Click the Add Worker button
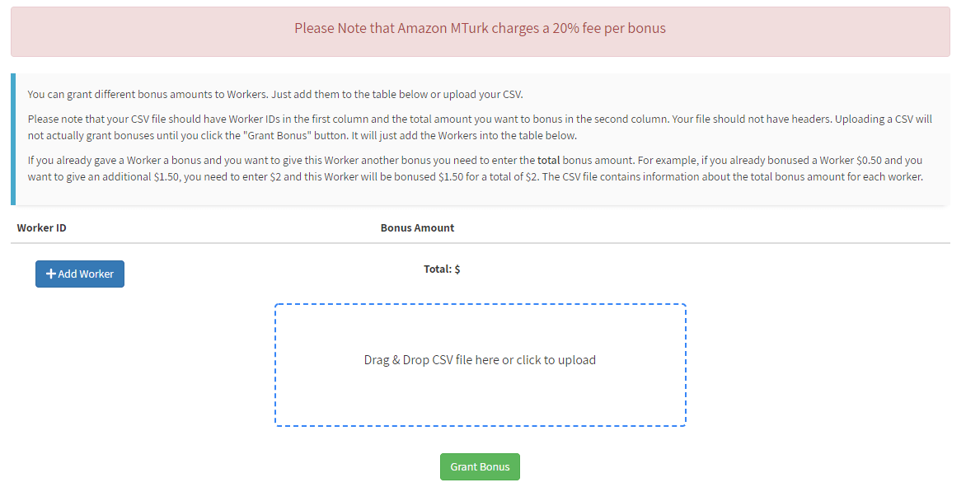This screenshot has height=487, width=980. pyautogui.click(x=80, y=274)
